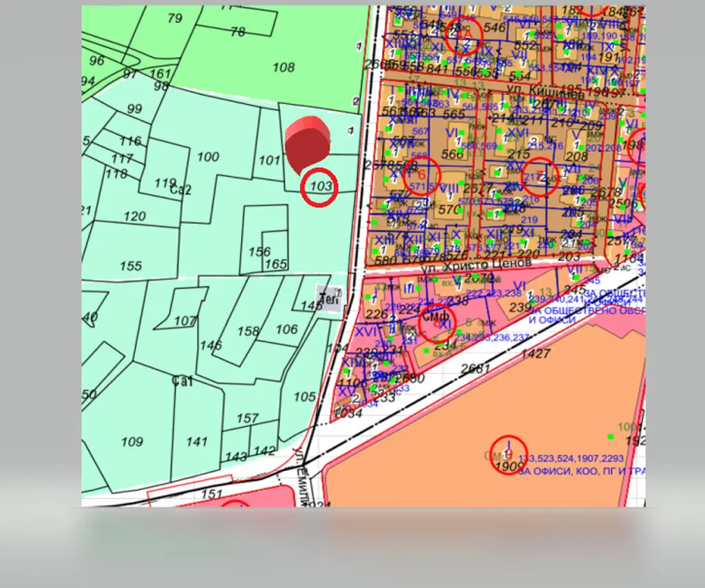
Task: Click the red circle marked 6
Action: click(421, 176)
